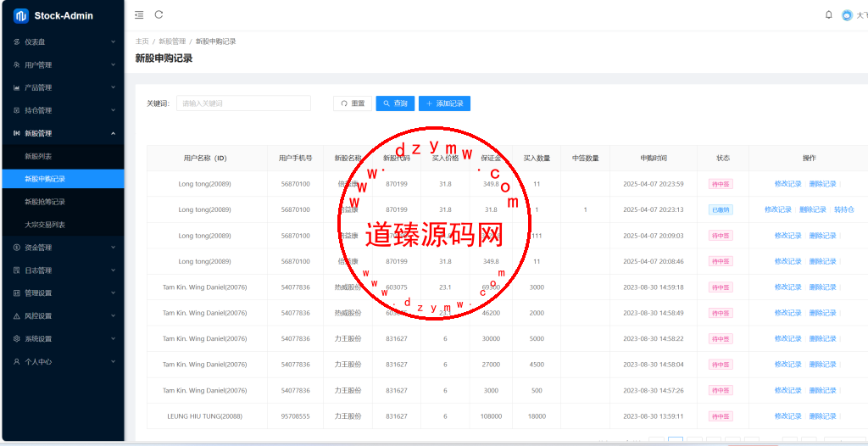This screenshot has width=868, height=446.
Task: Click 修改记录 for the 2025-04-07 20:23:13 row
Action: [x=778, y=209]
